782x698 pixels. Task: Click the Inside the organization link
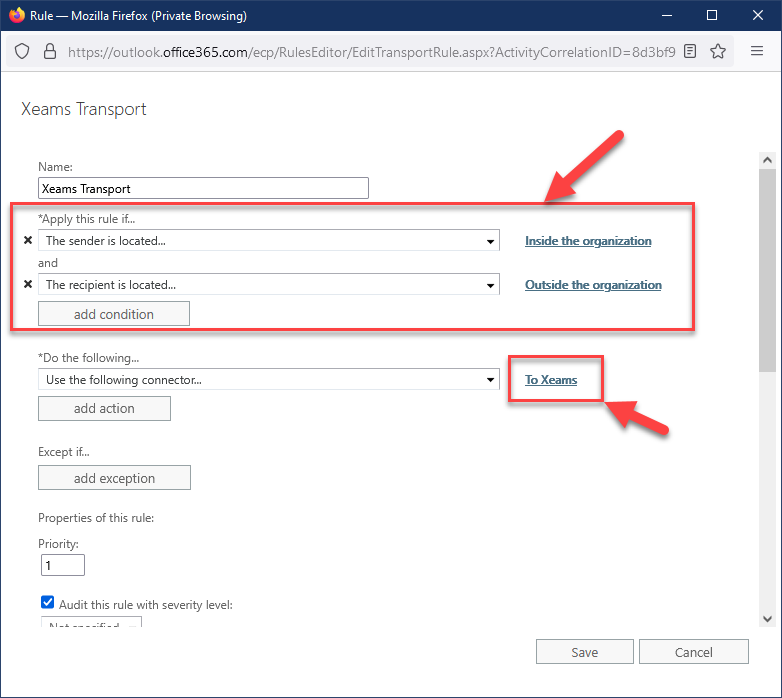588,241
